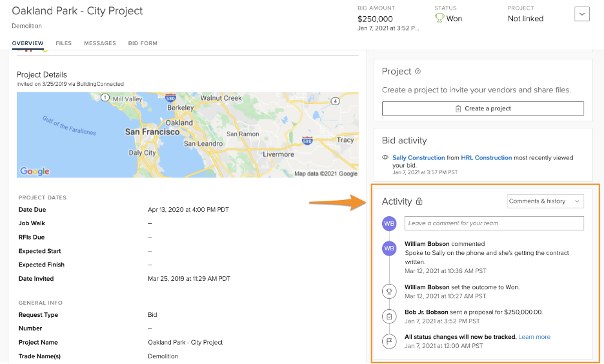Image resolution: width=604 pixels, height=364 pixels.
Task: Click the trophy icon in activity timeline
Action: [389, 292]
